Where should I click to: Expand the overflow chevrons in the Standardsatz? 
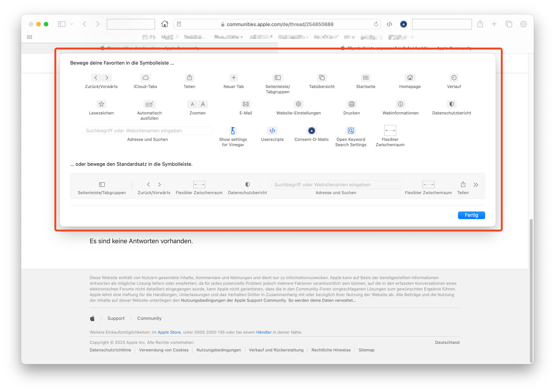[476, 185]
